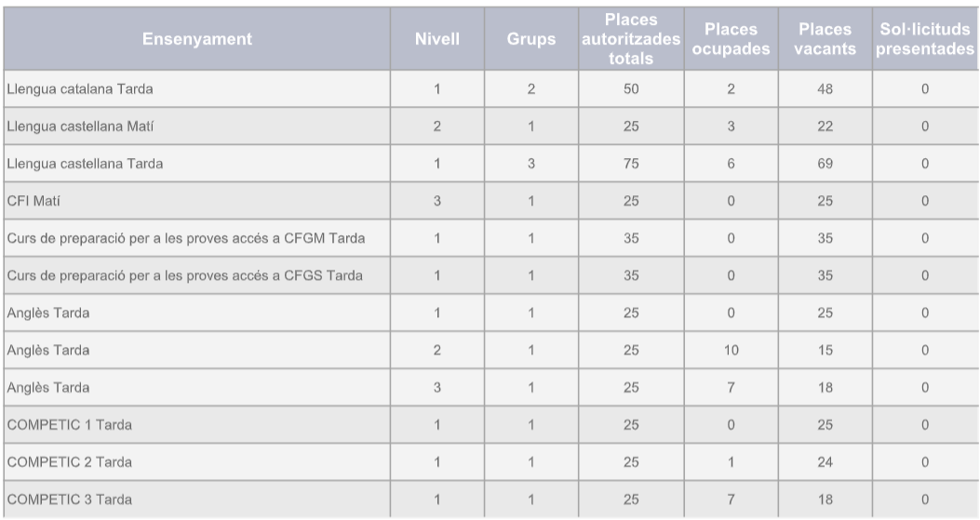The image size is (980, 520).
Task: Click the Sol·licituds presentades header
Action: coord(924,39)
